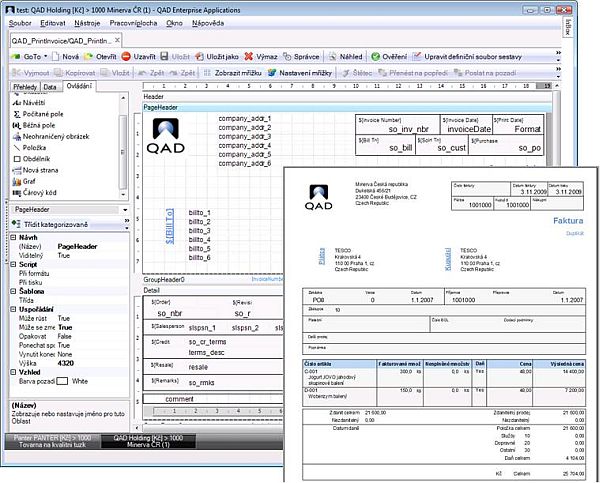Click Faktura heading in invoice preview
600x483 pixels.
coord(568,221)
